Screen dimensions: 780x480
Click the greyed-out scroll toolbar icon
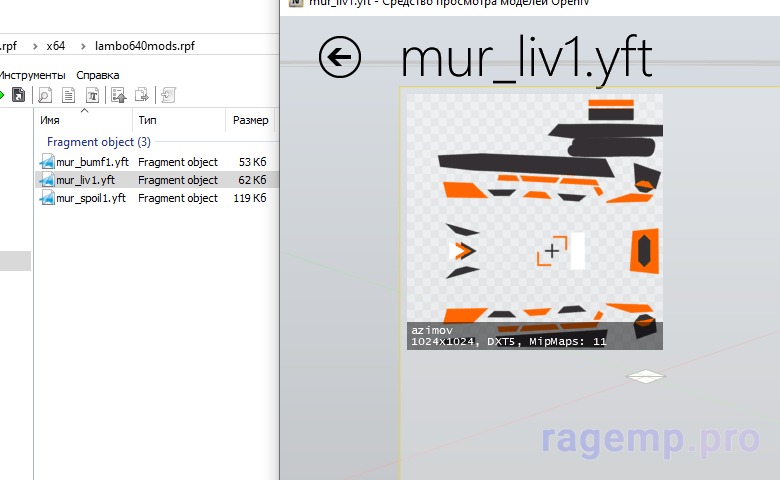168,95
